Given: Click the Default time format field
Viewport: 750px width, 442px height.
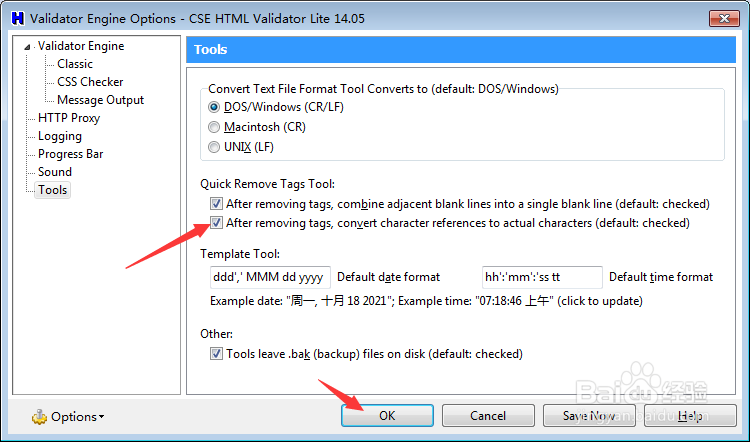Looking at the screenshot, I should point(543,277).
